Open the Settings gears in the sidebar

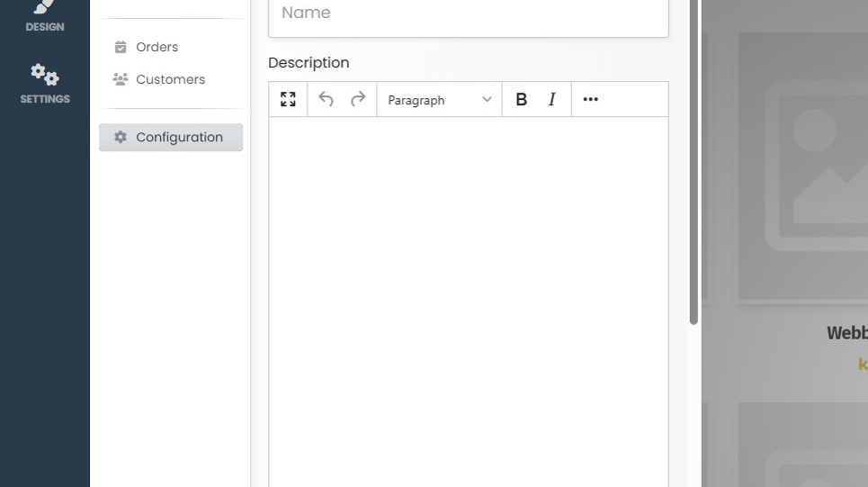tap(44, 83)
